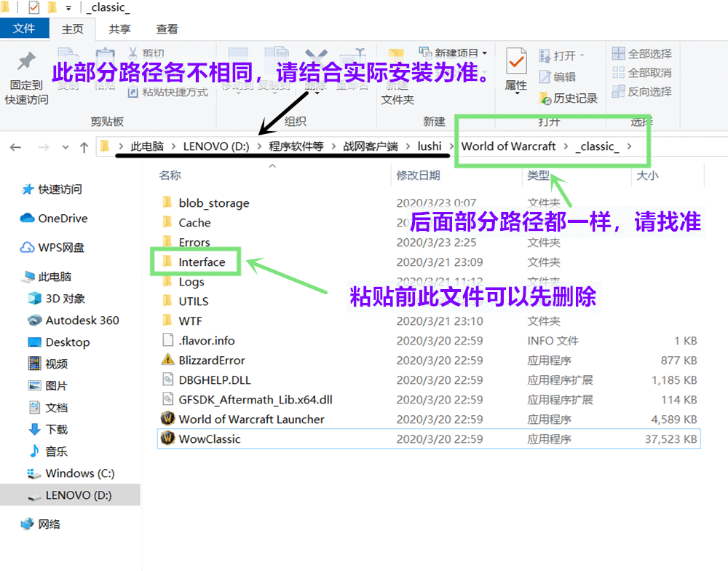Screen dimensions: 728x571
Task: Open the File (文件) menu
Action: [24, 29]
